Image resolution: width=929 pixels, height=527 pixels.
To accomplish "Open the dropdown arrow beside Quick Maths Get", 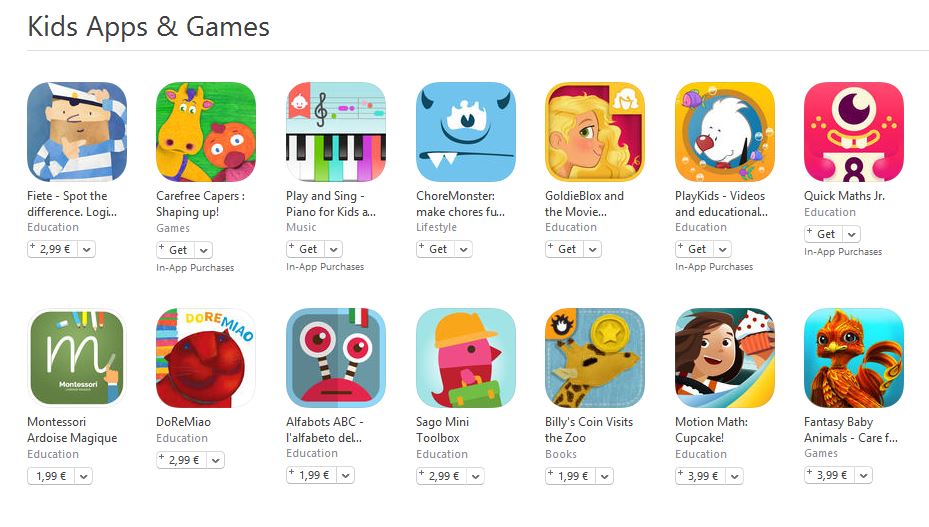I will [x=851, y=234].
